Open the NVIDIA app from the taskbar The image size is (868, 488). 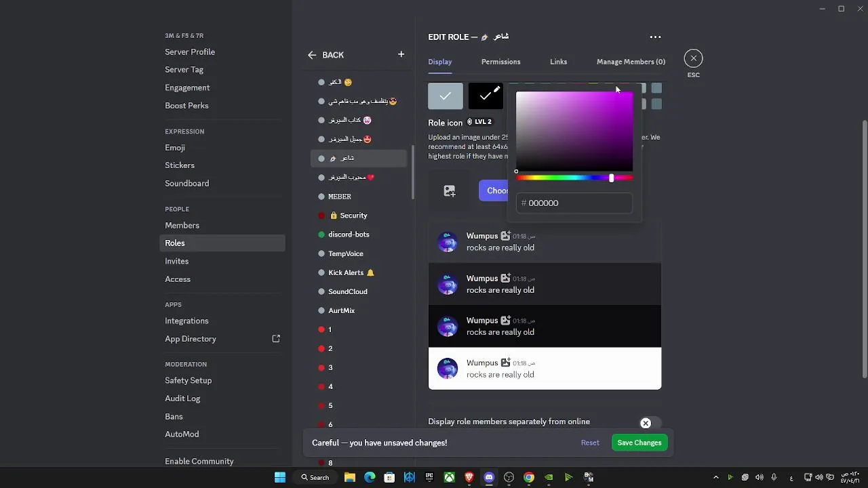click(x=549, y=477)
